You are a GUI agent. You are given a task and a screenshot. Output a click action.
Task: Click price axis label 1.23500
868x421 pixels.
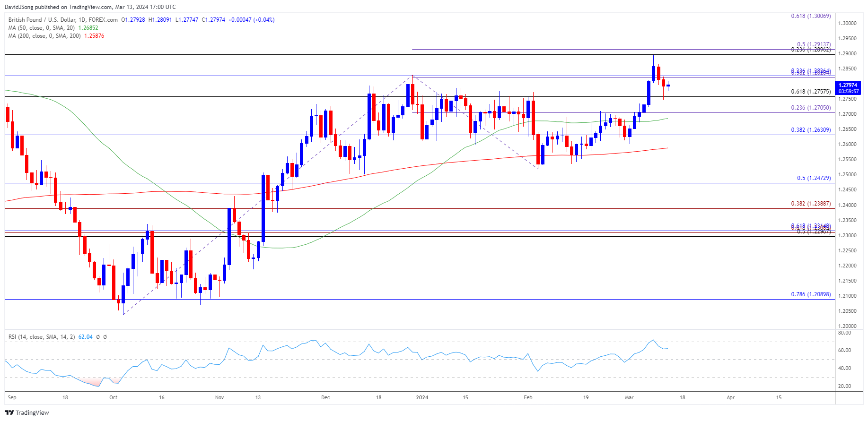(x=847, y=220)
